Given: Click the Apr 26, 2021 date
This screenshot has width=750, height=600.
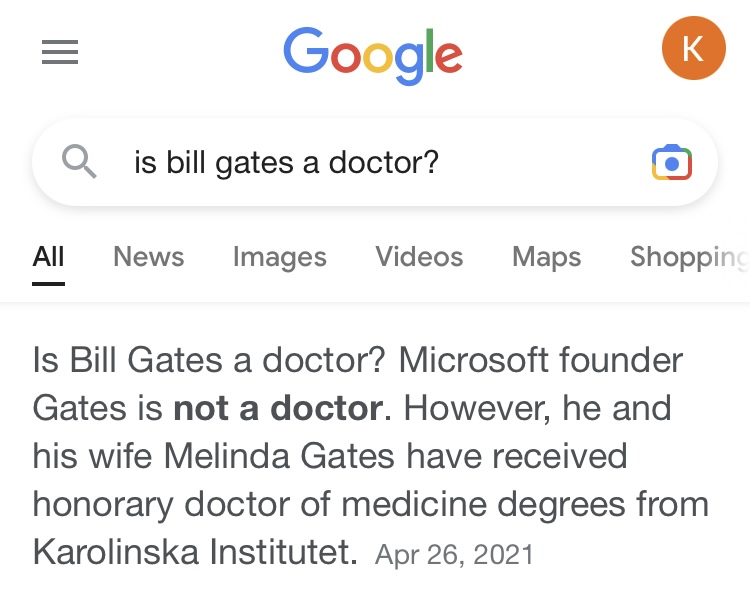Looking at the screenshot, I should point(454,555).
